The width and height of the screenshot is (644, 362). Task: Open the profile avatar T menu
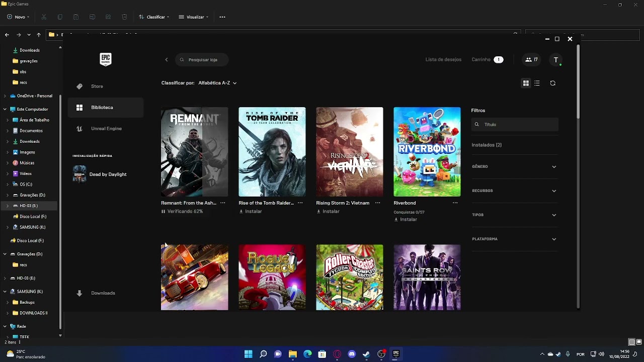click(556, 60)
